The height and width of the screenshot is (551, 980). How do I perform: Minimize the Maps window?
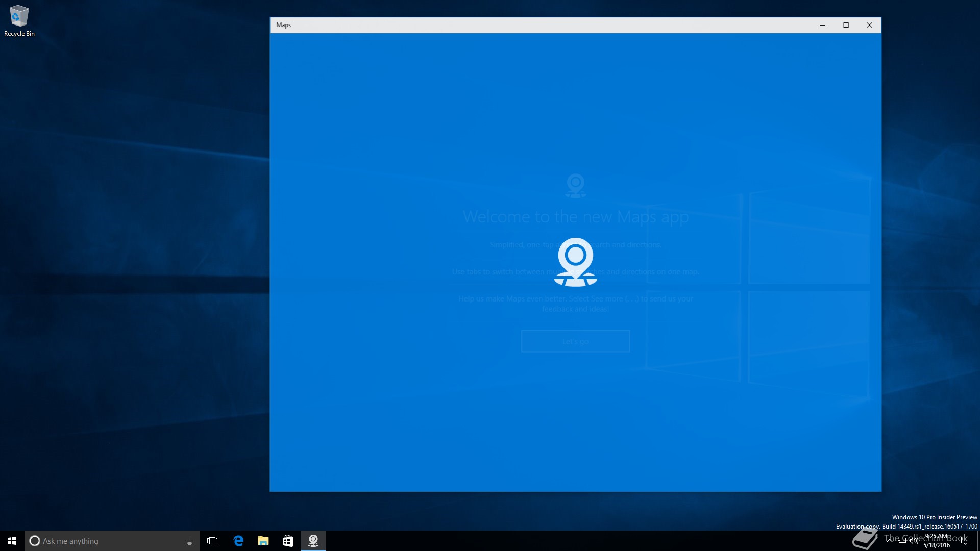click(x=822, y=25)
